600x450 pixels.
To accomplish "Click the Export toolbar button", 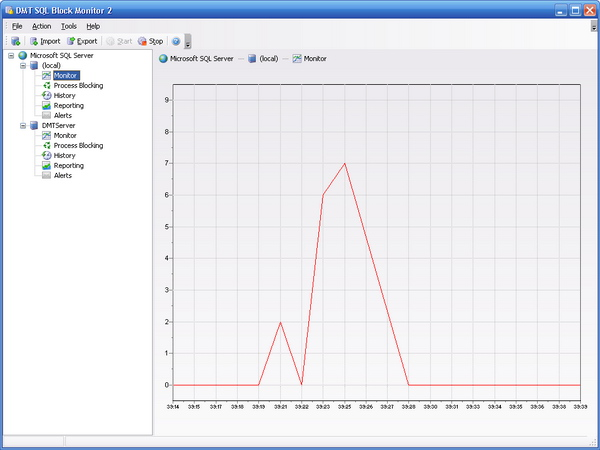I will pyautogui.click(x=82, y=41).
